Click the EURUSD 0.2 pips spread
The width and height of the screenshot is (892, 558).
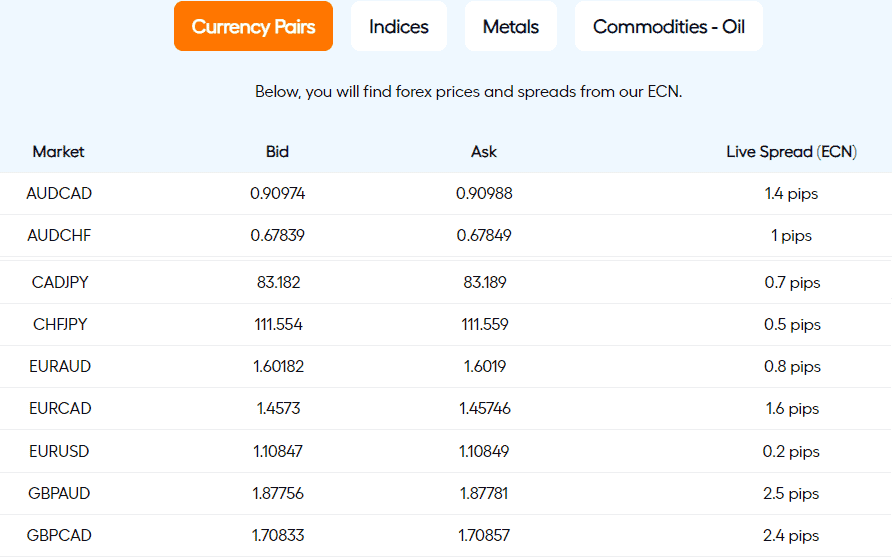(791, 452)
